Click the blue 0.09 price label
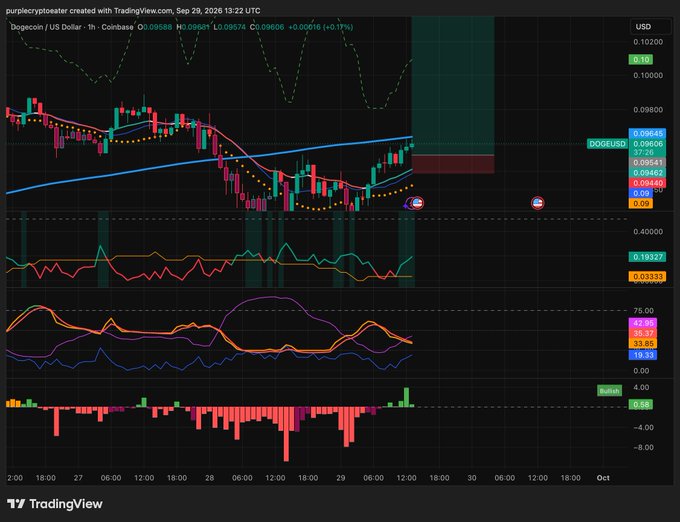Screen dimensions: 680x522 tap(641, 193)
